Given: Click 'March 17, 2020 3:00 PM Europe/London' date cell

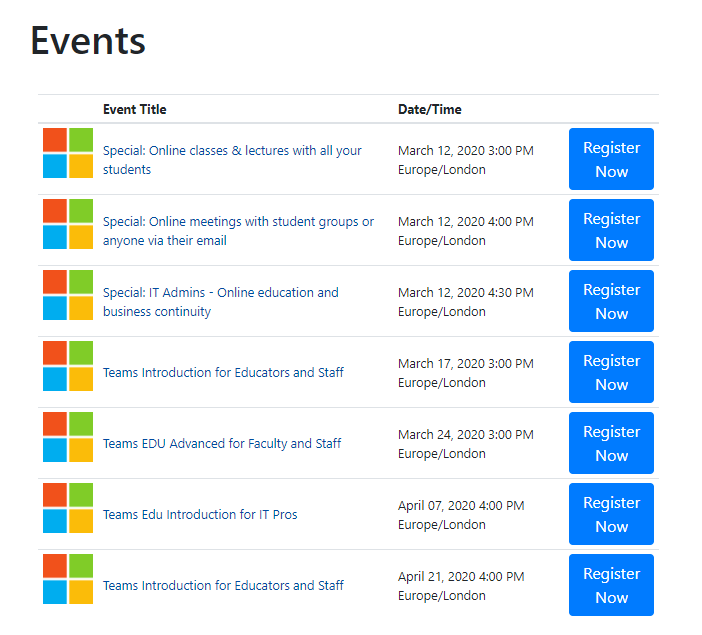Looking at the screenshot, I should [x=466, y=373].
